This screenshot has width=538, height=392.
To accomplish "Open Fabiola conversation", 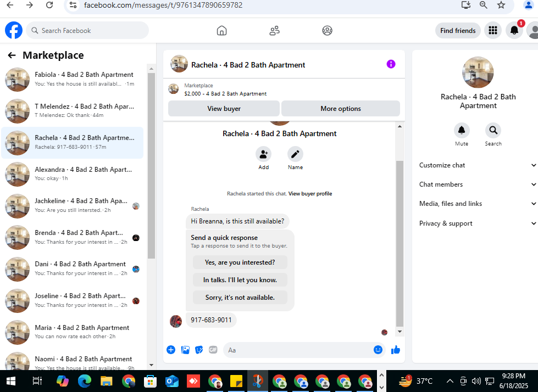I will [73, 79].
